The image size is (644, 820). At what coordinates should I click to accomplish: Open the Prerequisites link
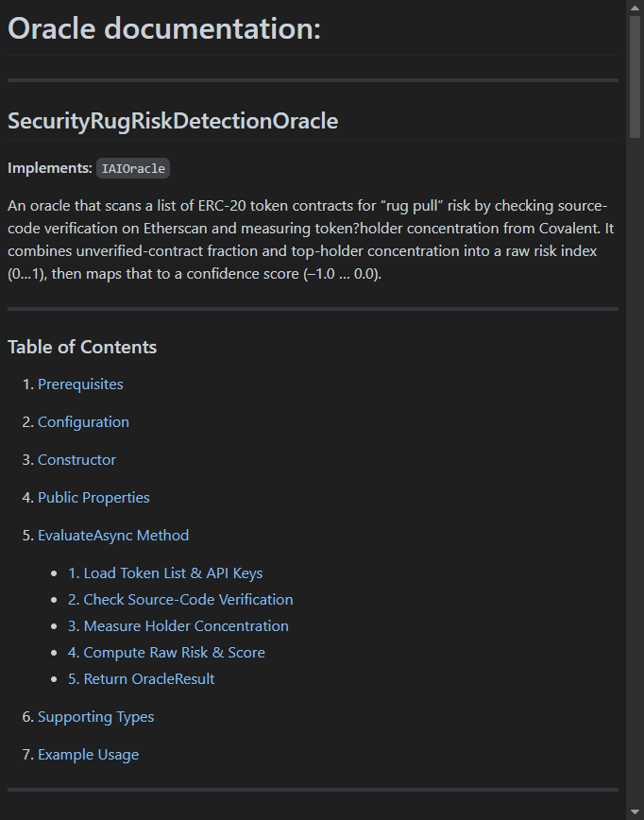coord(80,384)
